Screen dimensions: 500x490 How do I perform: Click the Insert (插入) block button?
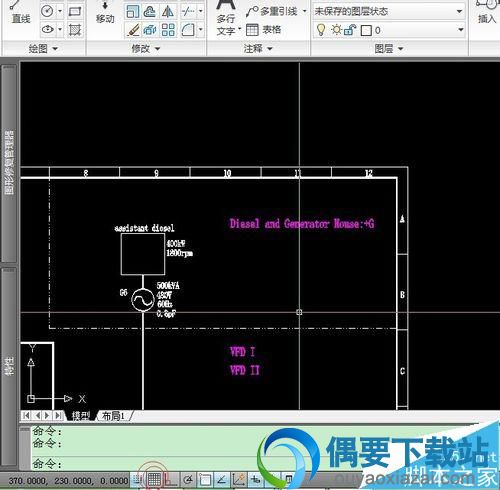487,13
